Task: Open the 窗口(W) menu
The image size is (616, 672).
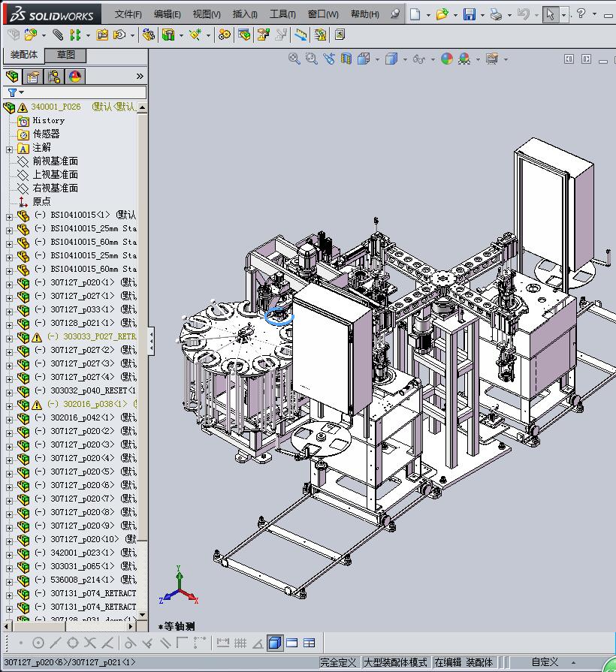Action: click(x=323, y=14)
